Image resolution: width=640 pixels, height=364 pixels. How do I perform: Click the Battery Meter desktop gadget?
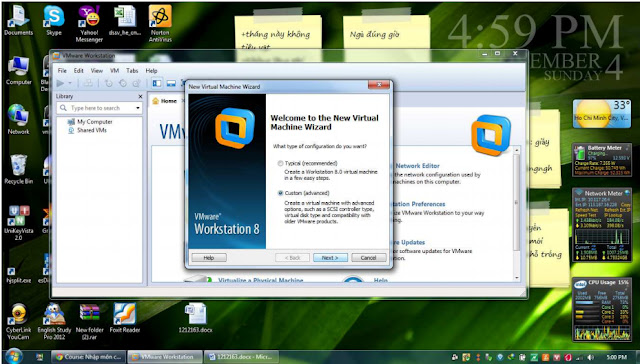click(x=602, y=160)
